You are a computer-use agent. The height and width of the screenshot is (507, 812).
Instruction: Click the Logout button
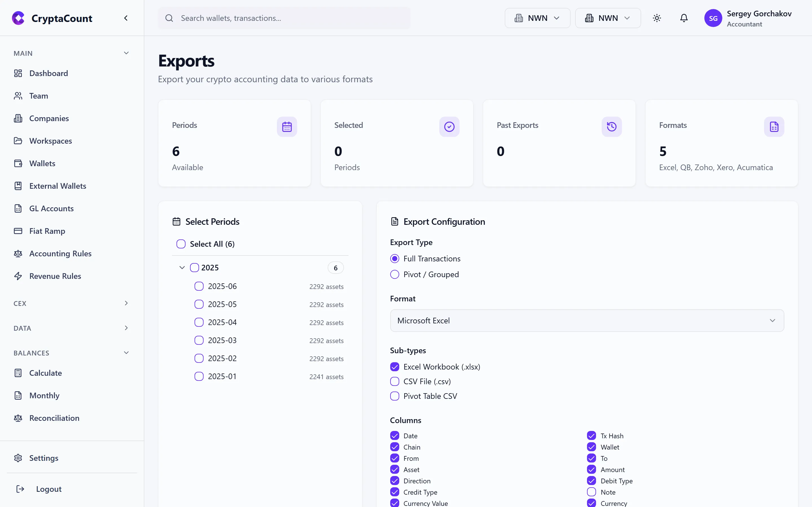click(x=49, y=489)
